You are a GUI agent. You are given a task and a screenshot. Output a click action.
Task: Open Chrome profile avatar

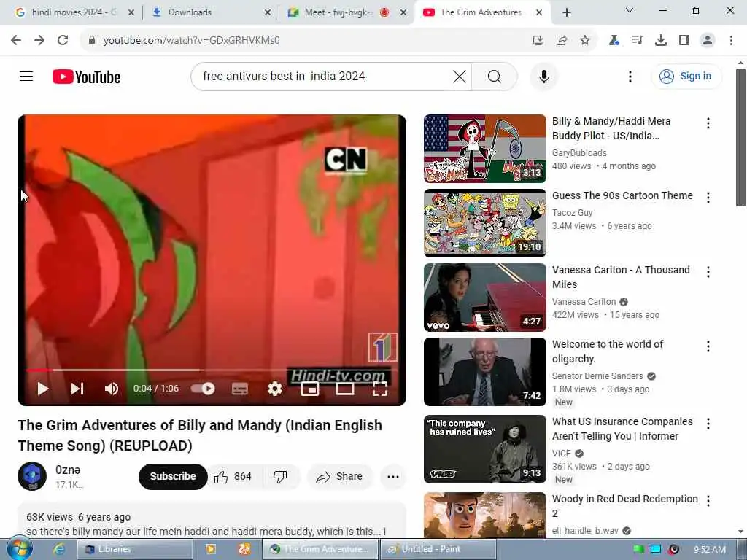(708, 41)
